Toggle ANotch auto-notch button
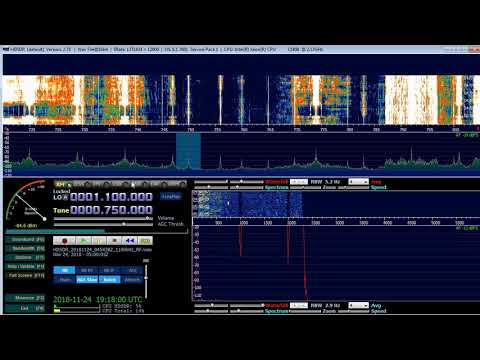 coord(132,280)
